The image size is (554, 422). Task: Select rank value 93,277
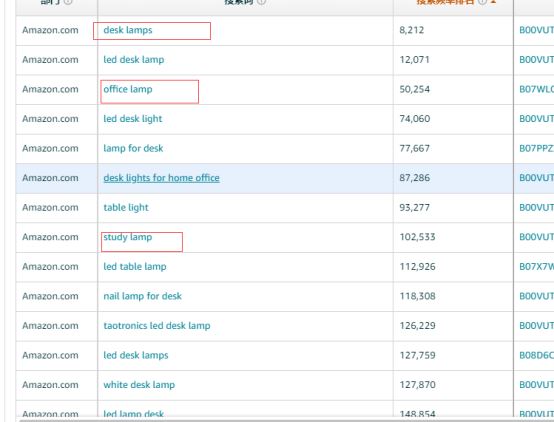tap(415, 208)
